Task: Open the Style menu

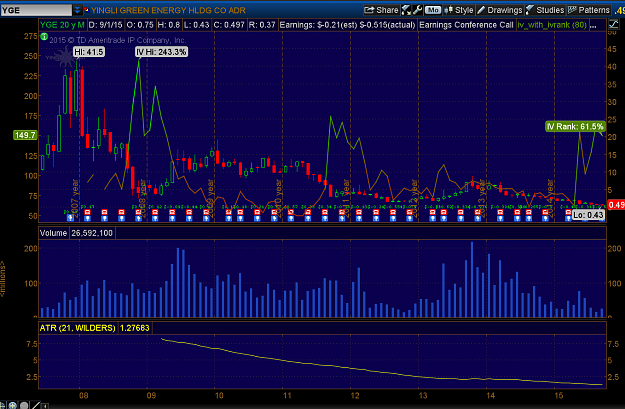Action: (459, 10)
